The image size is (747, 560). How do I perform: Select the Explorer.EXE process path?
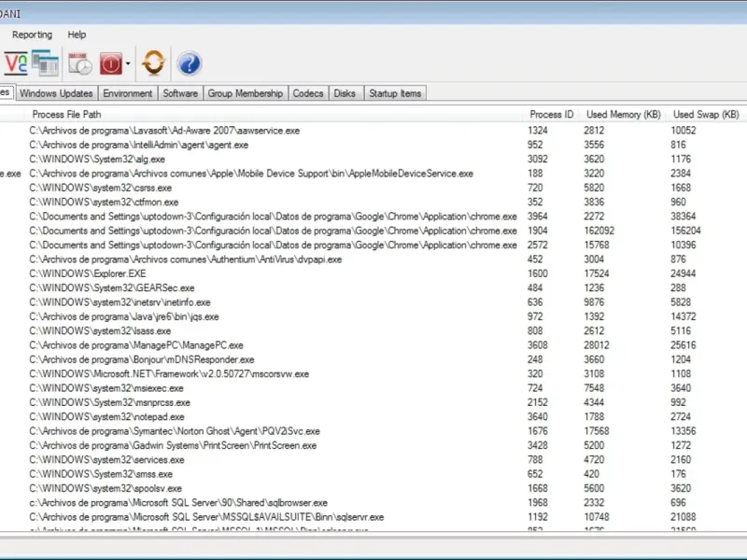click(x=88, y=273)
